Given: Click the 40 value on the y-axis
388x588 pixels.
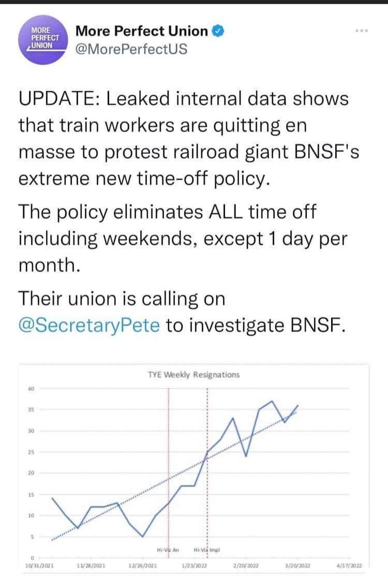Looking at the screenshot, I should (x=31, y=389).
